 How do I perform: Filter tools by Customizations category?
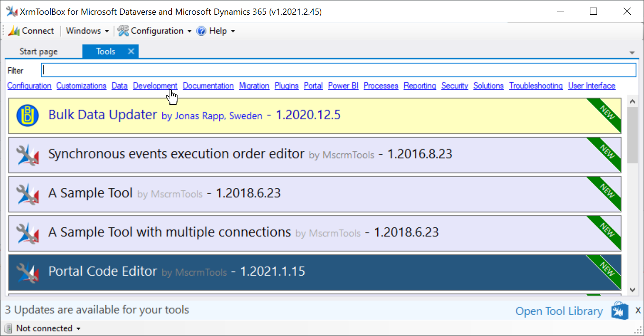[81, 86]
